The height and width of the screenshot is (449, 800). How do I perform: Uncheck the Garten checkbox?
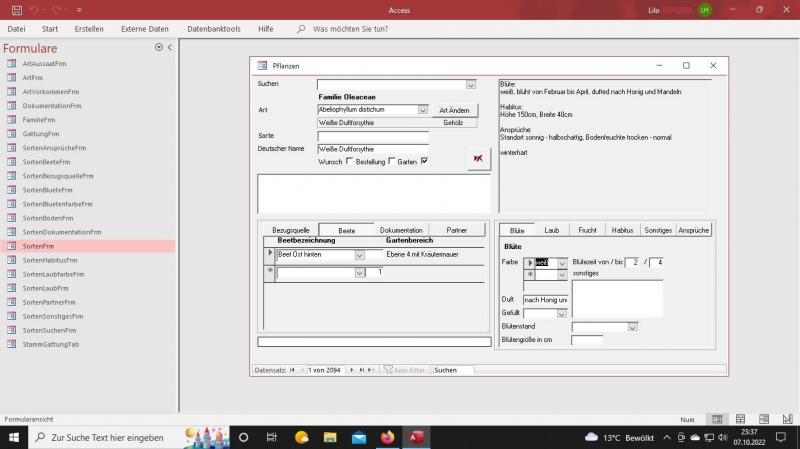click(425, 161)
